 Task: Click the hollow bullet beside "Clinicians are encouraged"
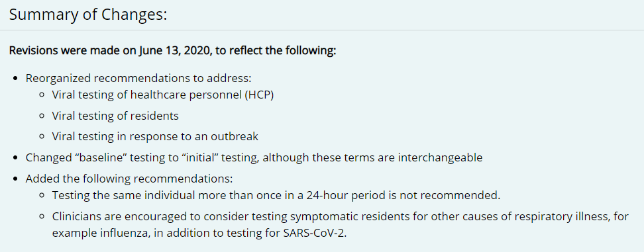42,217
